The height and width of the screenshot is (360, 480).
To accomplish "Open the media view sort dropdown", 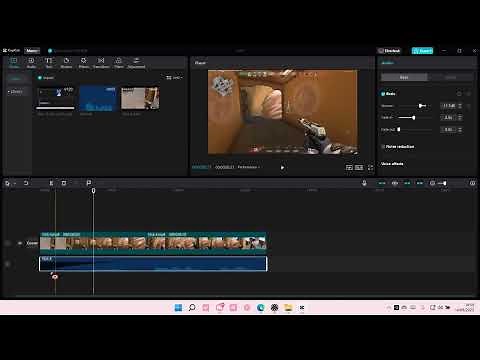I will pos(174,78).
